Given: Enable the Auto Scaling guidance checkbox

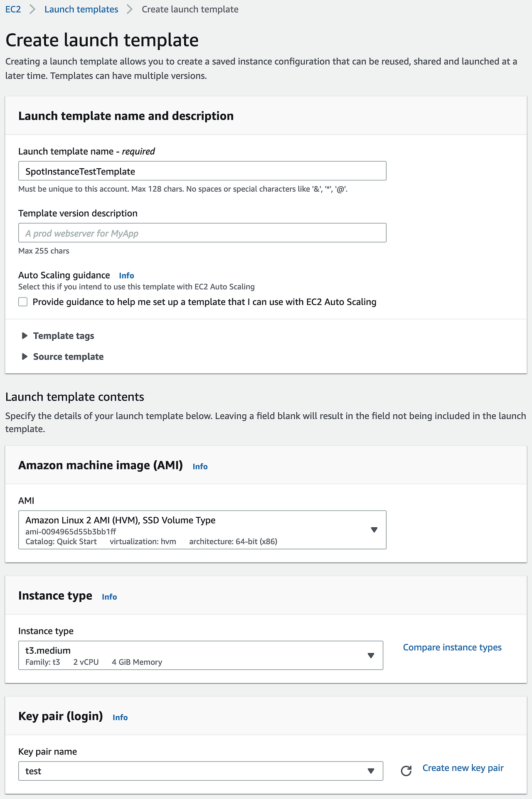Looking at the screenshot, I should point(23,302).
